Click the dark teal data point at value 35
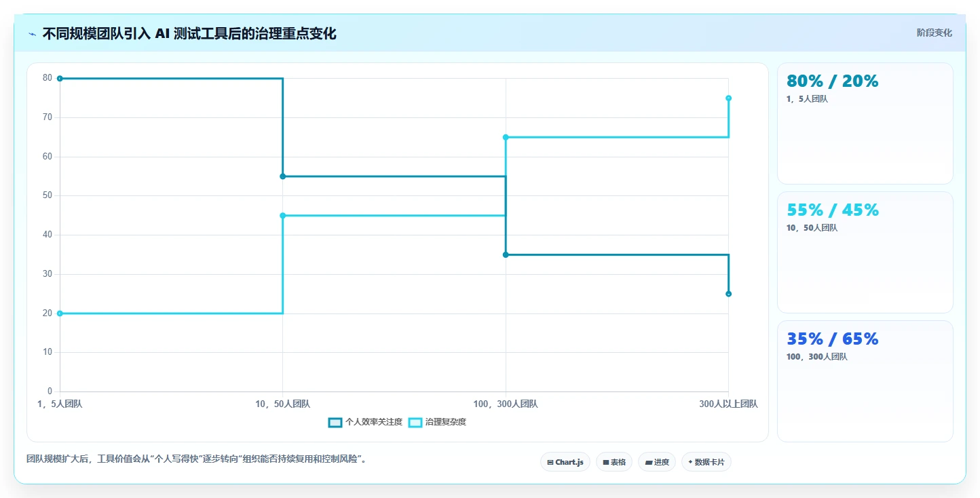The width and height of the screenshot is (980, 498). coord(506,254)
